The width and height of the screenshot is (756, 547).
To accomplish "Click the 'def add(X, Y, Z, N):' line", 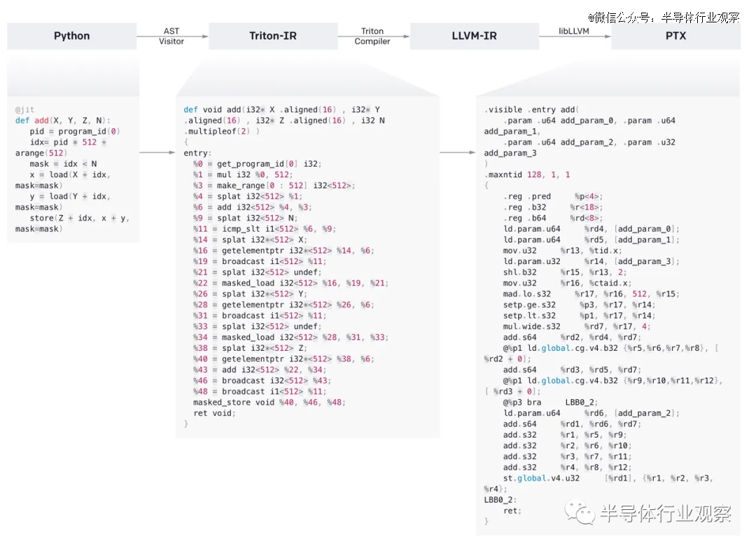I will (63, 120).
